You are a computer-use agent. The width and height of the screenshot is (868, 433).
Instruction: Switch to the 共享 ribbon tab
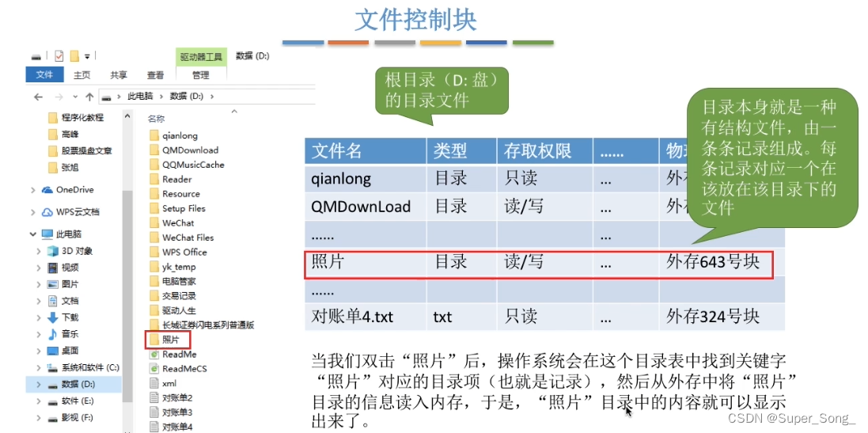coord(119,74)
